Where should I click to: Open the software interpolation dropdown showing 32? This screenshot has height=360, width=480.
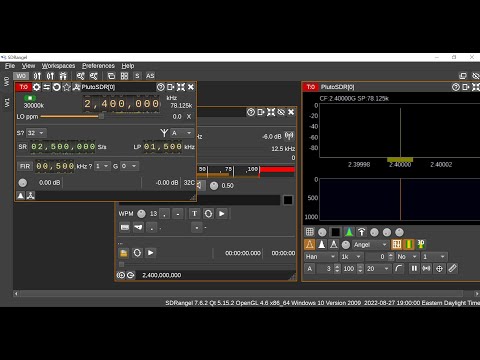[36, 133]
